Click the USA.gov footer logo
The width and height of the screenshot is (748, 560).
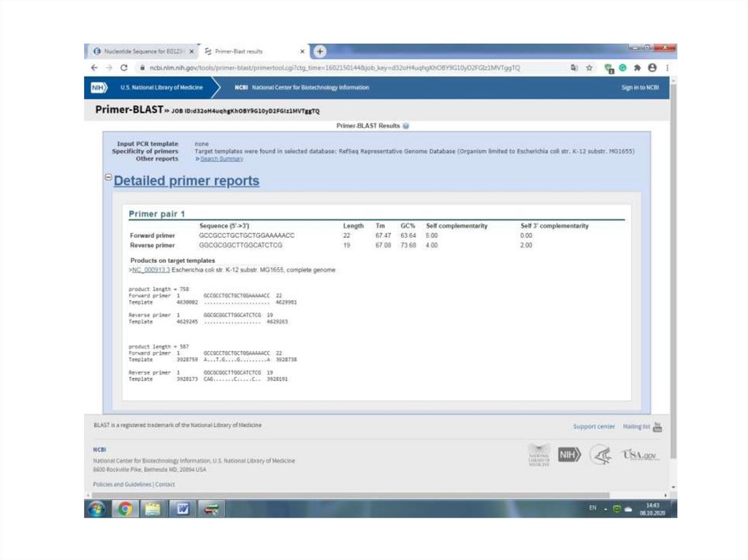tap(640, 455)
